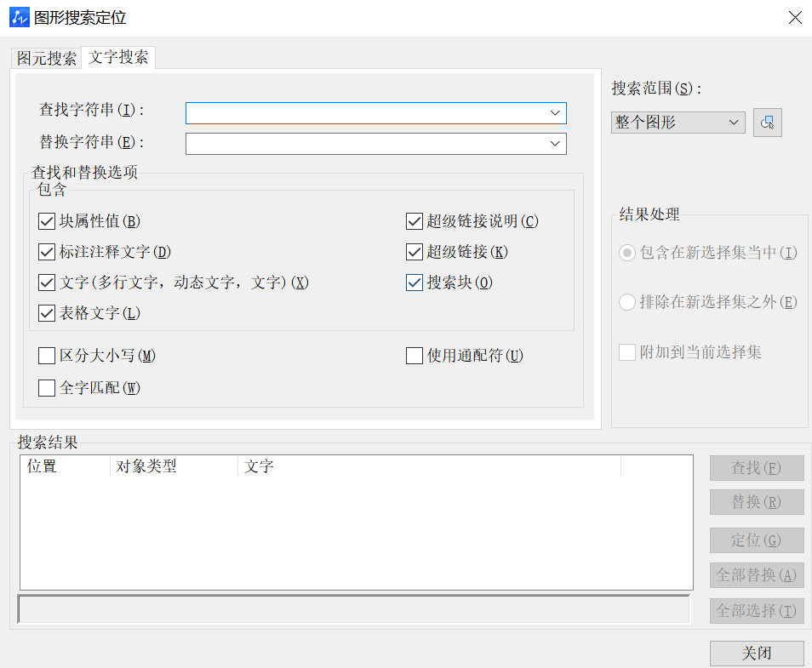Viewport: 812px width, 668px height.
Task: Enable the 使用通配符(U) checkbox
Action: [x=415, y=356]
